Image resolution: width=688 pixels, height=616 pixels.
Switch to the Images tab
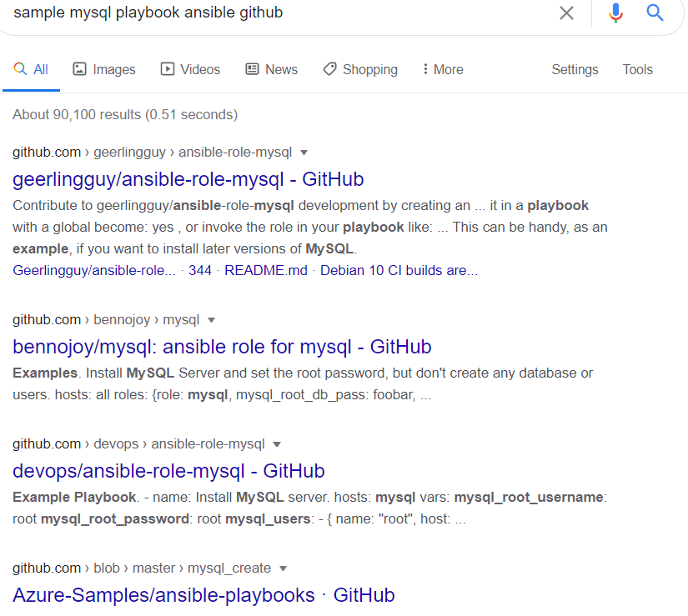(104, 69)
